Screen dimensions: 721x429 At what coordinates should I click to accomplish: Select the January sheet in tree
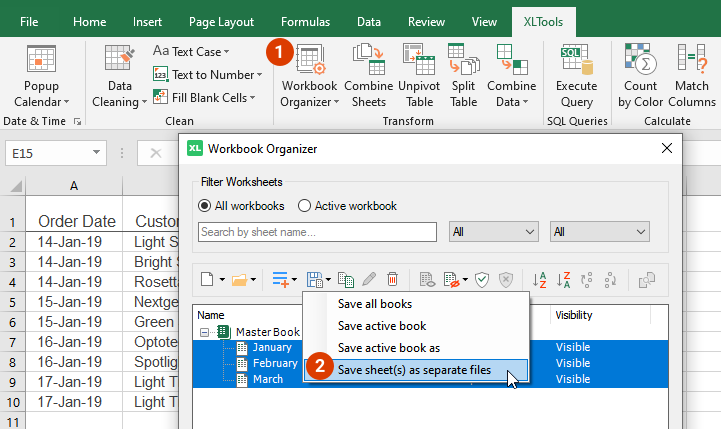pyautogui.click(x=272, y=347)
